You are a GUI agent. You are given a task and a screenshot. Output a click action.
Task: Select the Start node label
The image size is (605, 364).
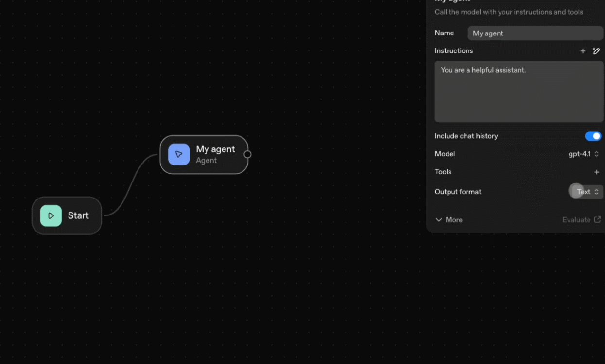tap(78, 215)
